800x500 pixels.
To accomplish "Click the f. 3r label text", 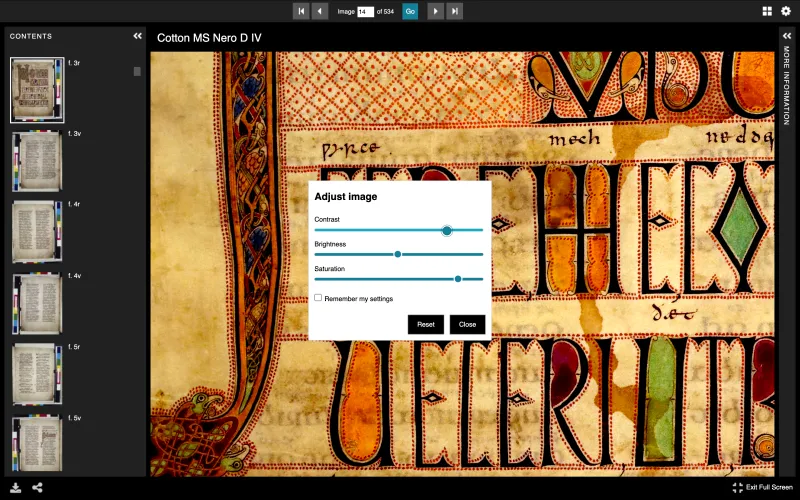I will pyautogui.click(x=74, y=63).
